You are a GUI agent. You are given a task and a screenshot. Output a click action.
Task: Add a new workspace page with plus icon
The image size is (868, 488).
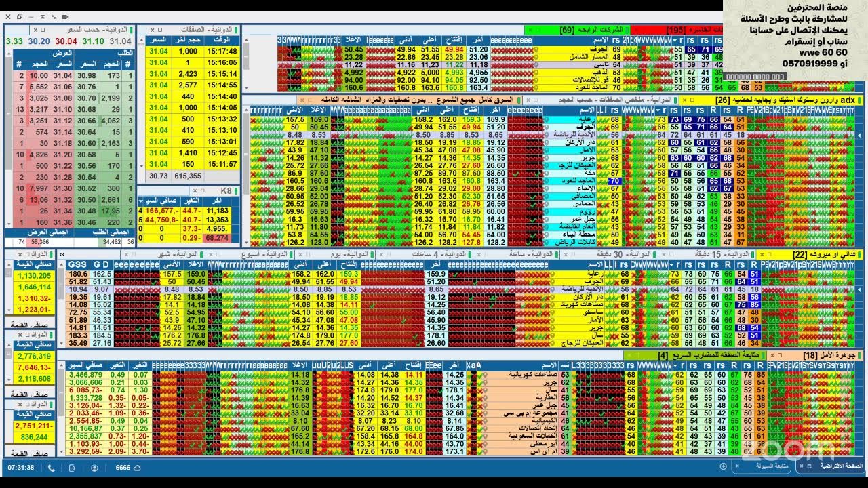[722, 466]
